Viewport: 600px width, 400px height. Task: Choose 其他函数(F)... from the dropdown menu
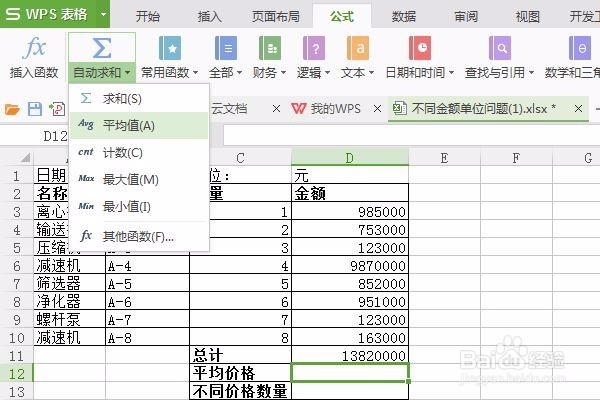pos(139,237)
